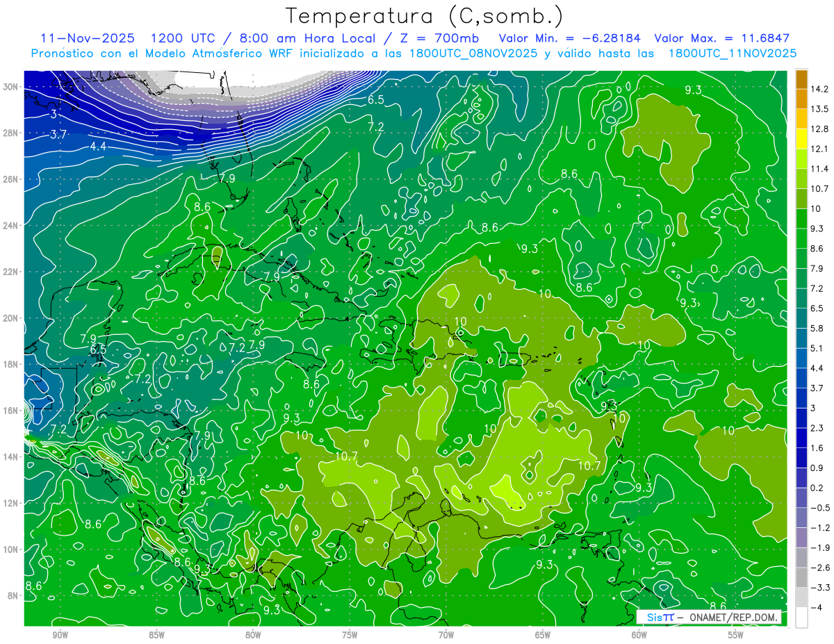834x644 pixels.
Task: Click the -4 value on the color scale
Action: [x=817, y=607]
